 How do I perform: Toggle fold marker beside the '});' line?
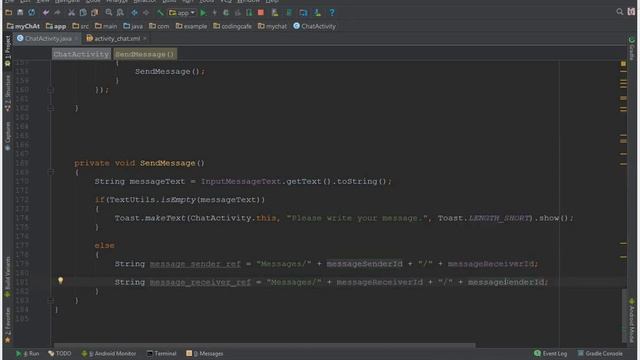tap(51, 90)
